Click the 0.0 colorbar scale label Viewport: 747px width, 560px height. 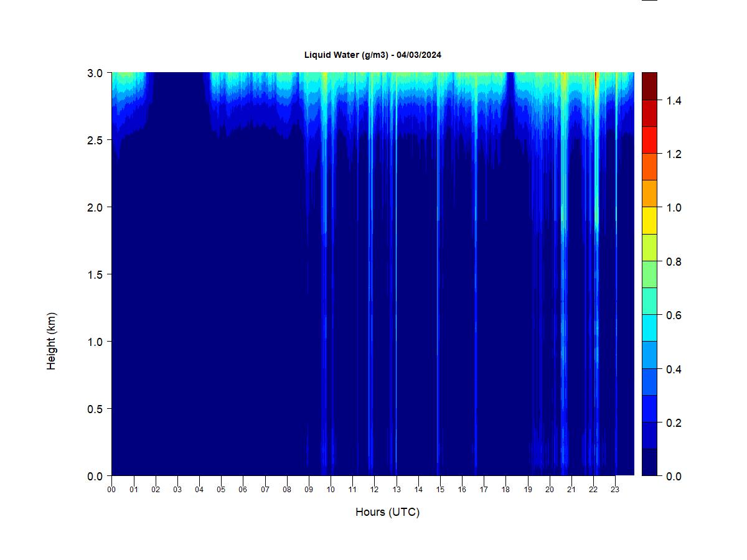pyautogui.click(x=674, y=477)
